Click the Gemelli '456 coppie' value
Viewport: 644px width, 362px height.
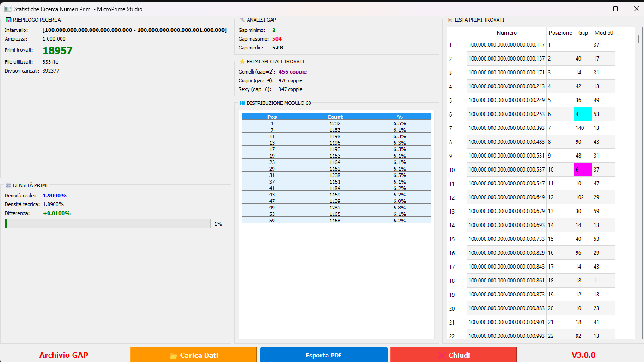click(292, 72)
